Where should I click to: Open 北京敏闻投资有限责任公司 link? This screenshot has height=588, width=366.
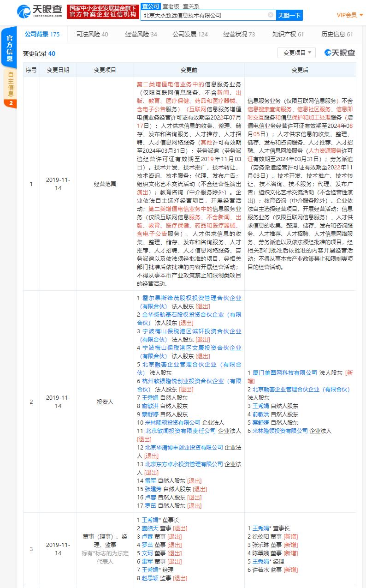point(180,431)
